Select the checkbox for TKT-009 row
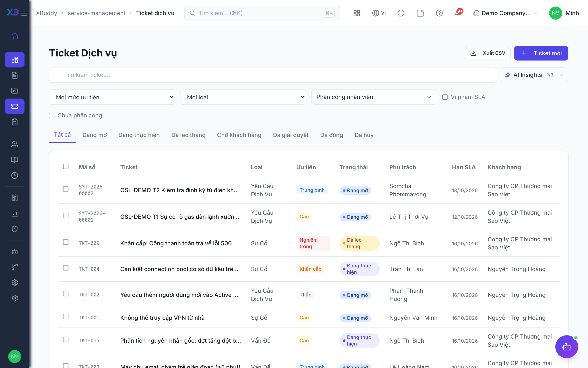 pyautogui.click(x=66, y=242)
